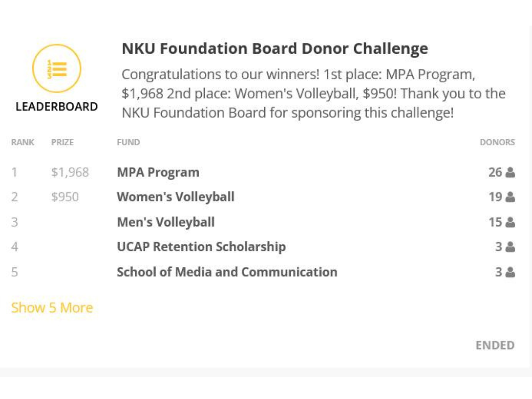The image size is (532, 399).
Task: Expand the list with Show 5 More
Action: [x=52, y=307]
